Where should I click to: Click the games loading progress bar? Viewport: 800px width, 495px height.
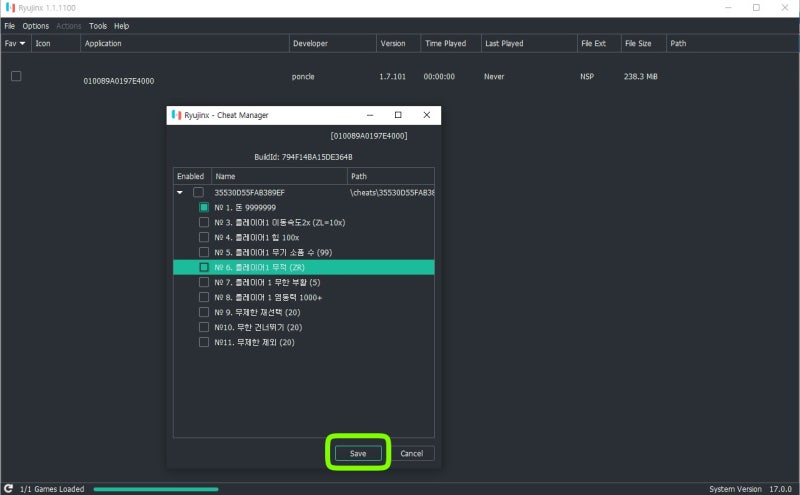point(156,489)
